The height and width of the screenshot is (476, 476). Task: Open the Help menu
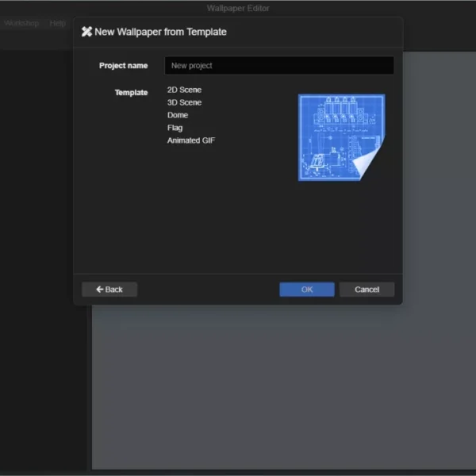(58, 23)
